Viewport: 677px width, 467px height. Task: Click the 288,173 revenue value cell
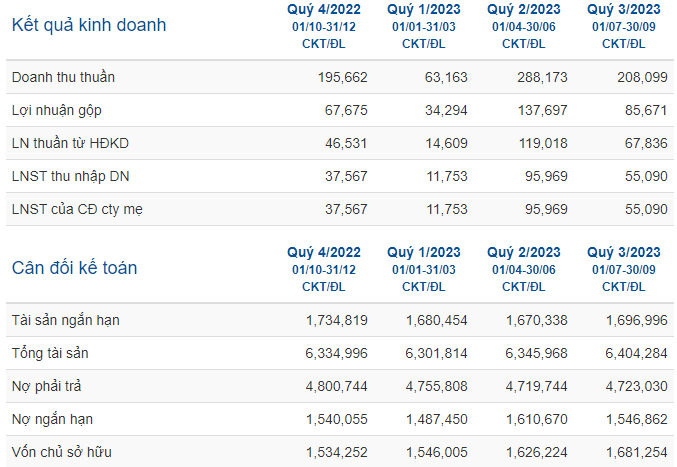542,77
